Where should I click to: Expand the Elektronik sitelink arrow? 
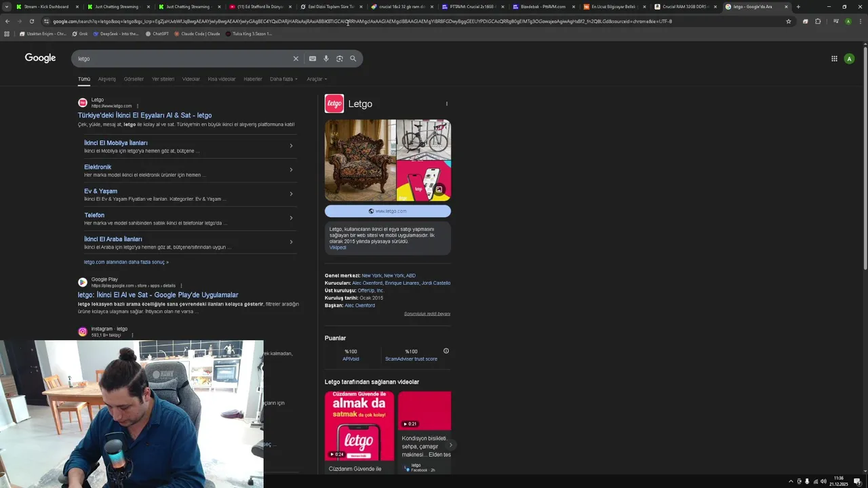click(291, 170)
